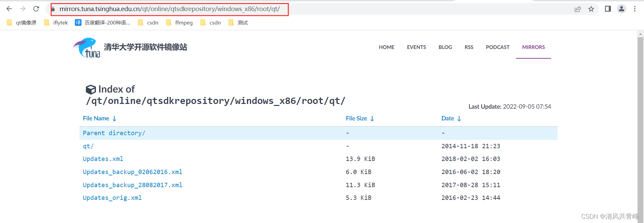This screenshot has height=223, width=644.
Task: Open the EVENTS nav item
Action: tap(417, 47)
